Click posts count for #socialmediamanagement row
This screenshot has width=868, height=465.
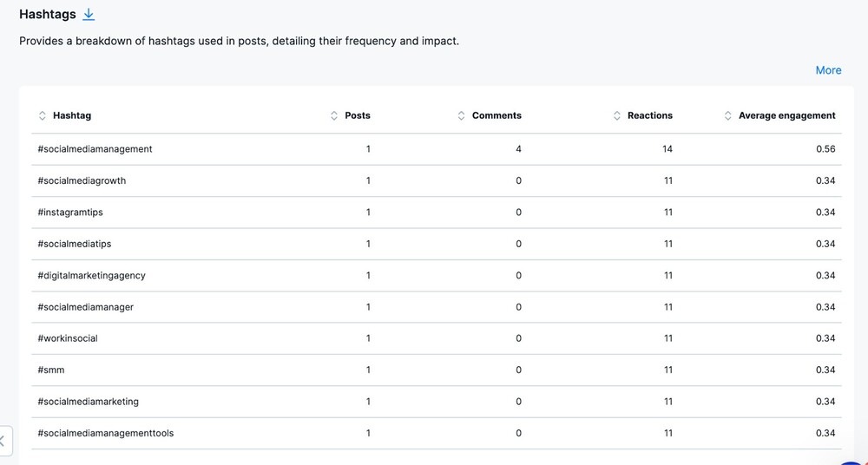point(368,149)
